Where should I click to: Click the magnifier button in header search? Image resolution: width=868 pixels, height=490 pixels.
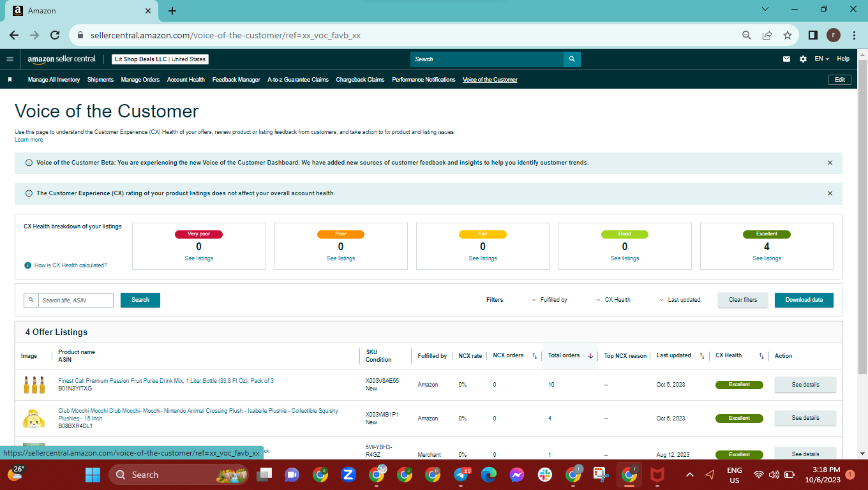point(572,59)
